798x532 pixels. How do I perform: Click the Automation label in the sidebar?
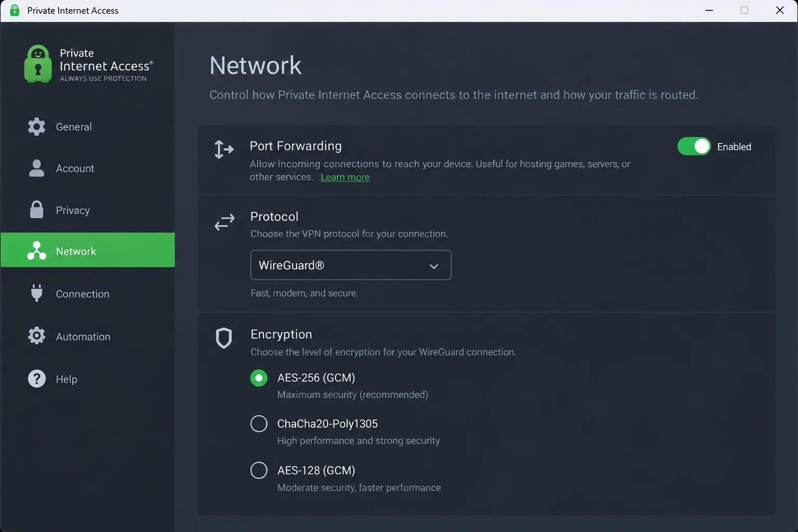[x=83, y=337]
